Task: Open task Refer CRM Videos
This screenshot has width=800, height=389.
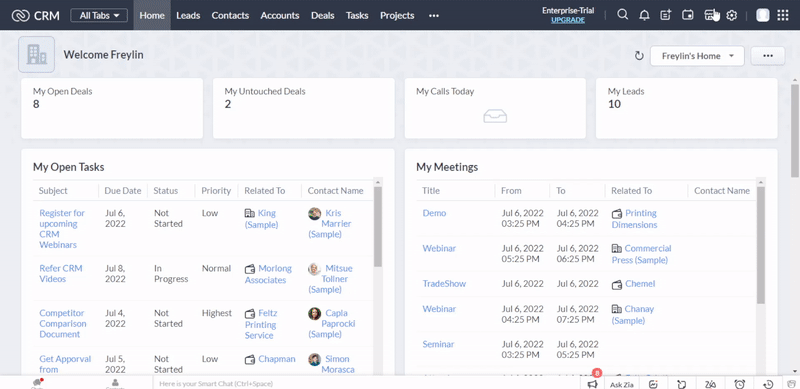Action: click(x=60, y=274)
